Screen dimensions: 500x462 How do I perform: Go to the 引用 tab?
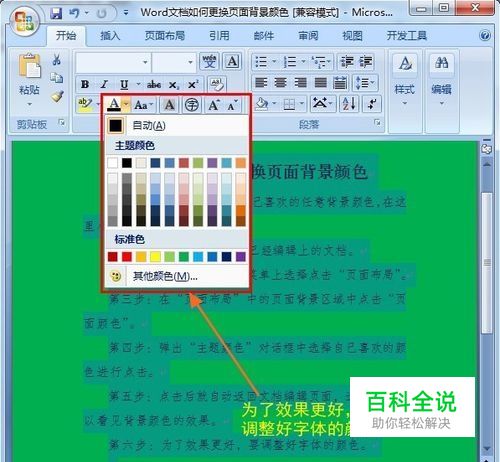(x=219, y=35)
